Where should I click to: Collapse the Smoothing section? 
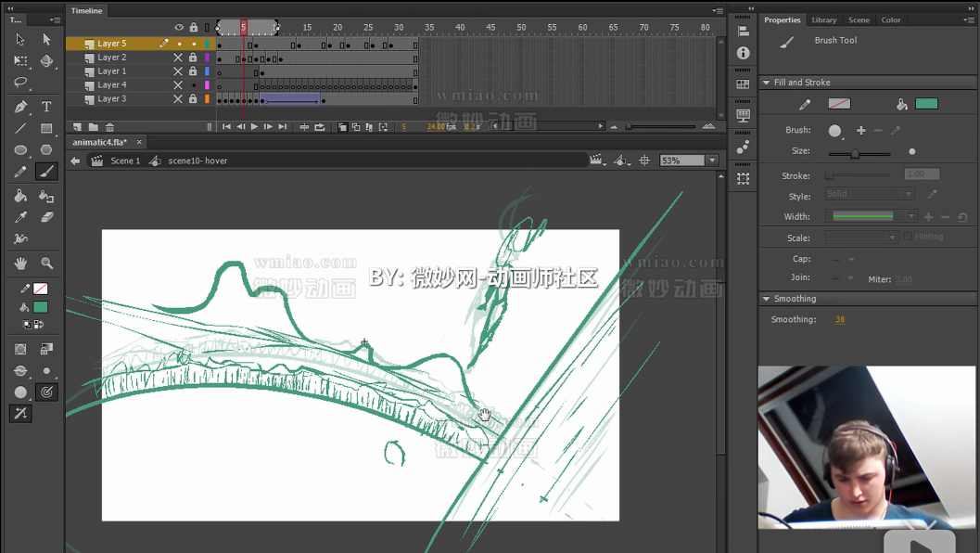point(766,299)
